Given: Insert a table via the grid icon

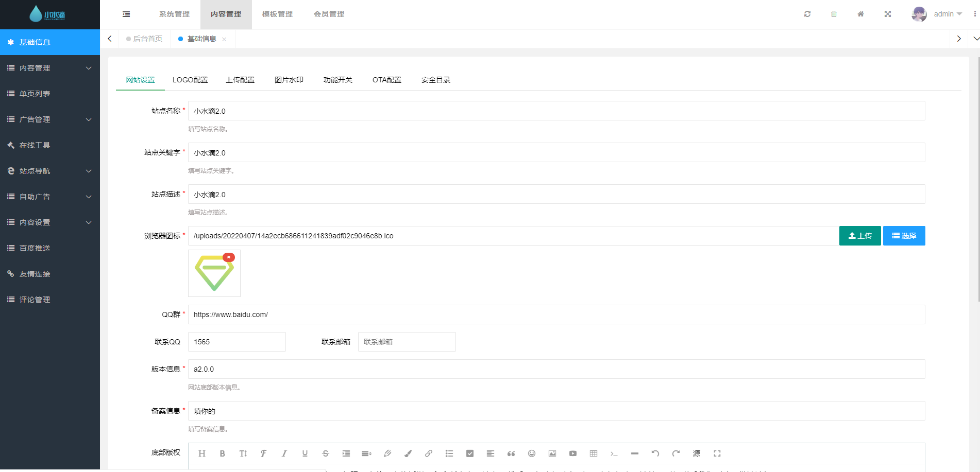Looking at the screenshot, I should click(594, 453).
